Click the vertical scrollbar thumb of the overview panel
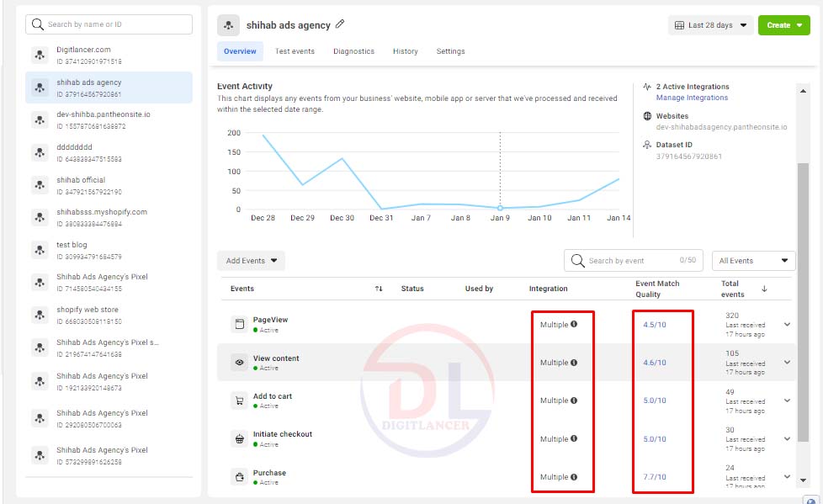823x504 pixels. tap(803, 302)
